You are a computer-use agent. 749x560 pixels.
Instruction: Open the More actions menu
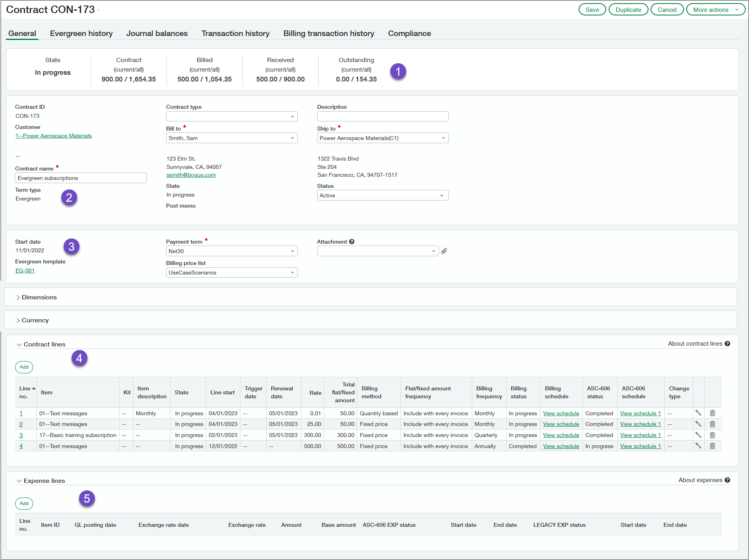coord(715,9)
